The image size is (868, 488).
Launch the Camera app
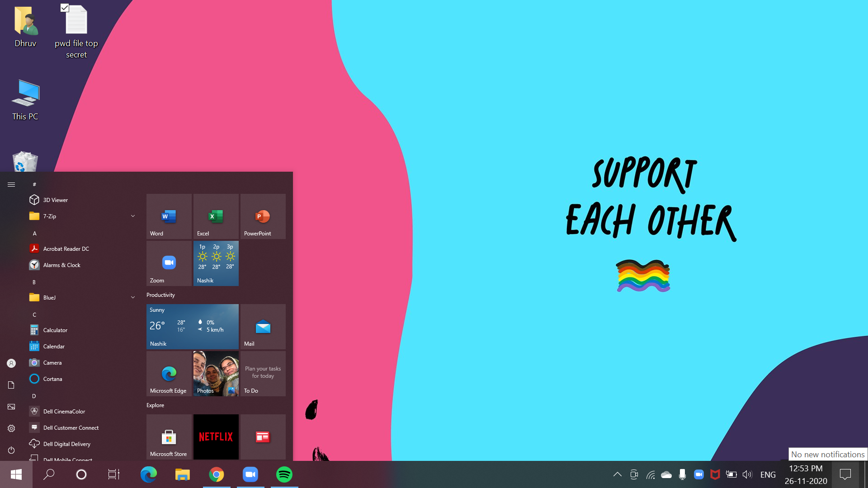coord(82,362)
